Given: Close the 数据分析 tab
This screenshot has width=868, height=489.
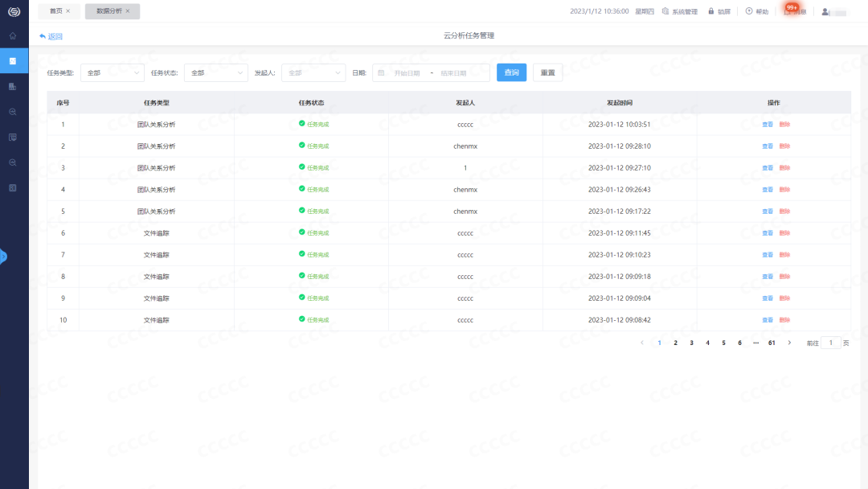Looking at the screenshot, I should 128,11.
